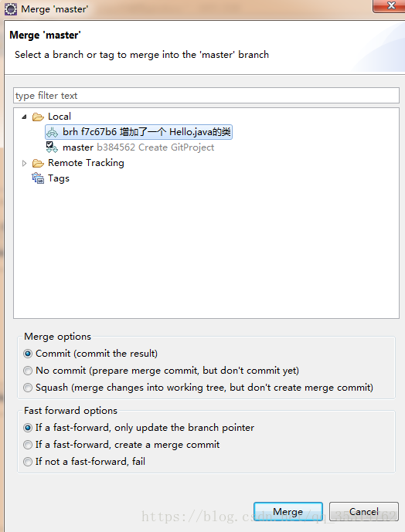Select the brh f7c67b6 branch row
The height and width of the screenshot is (532, 405).
[138, 132]
